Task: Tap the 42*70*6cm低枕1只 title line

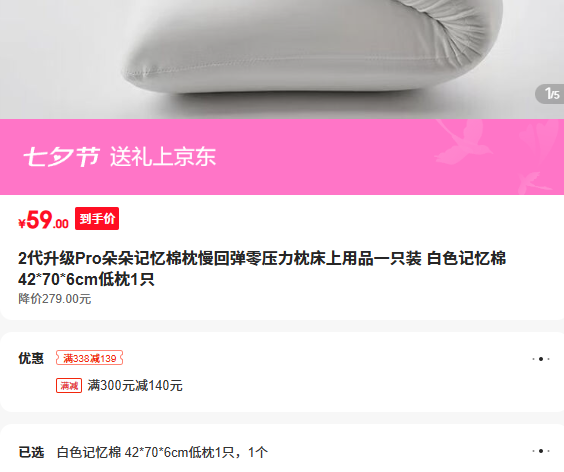Action: pyautogui.click(x=86, y=279)
